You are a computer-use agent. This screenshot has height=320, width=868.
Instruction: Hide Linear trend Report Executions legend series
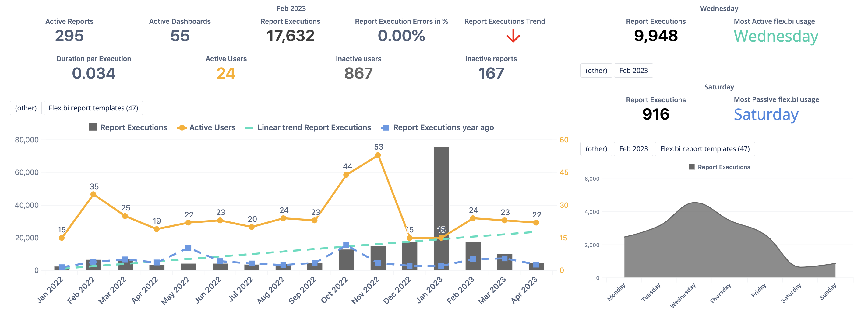(x=308, y=127)
